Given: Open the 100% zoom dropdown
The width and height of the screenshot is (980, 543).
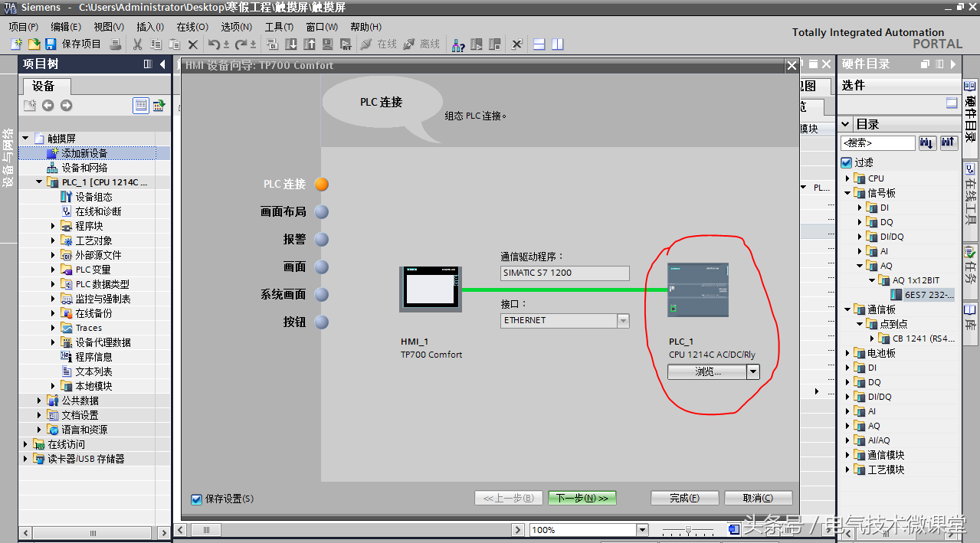Looking at the screenshot, I should point(642,530).
